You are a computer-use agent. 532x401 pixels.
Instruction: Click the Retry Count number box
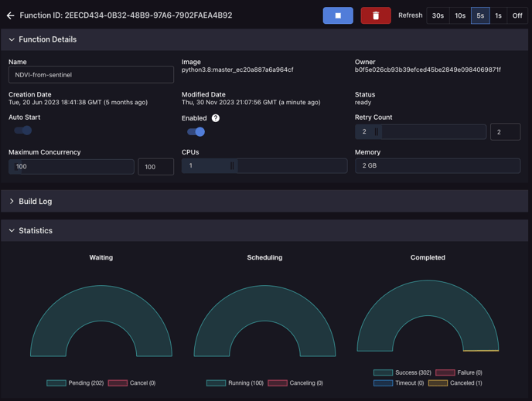point(505,132)
